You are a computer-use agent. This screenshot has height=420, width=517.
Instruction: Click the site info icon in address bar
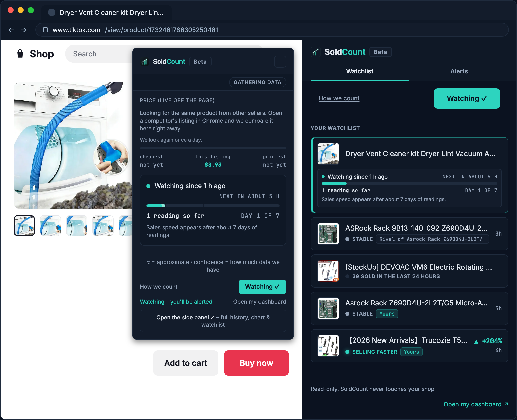click(45, 30)
